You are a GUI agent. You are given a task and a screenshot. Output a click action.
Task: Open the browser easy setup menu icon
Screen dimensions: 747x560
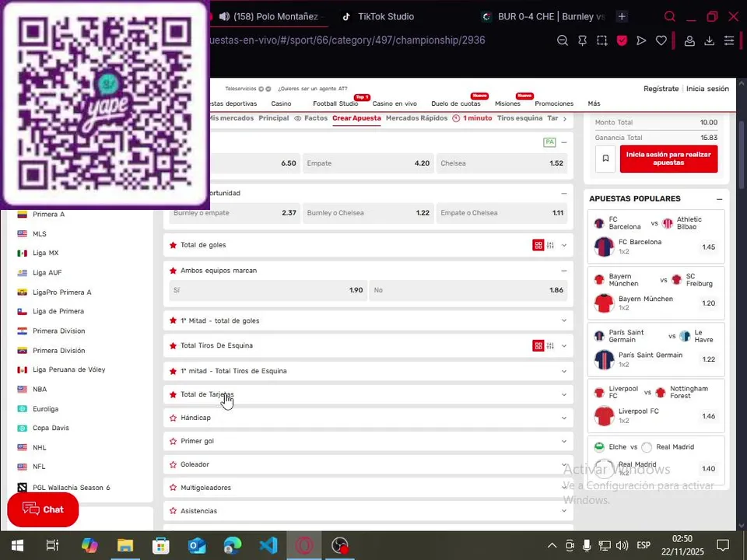729,40
